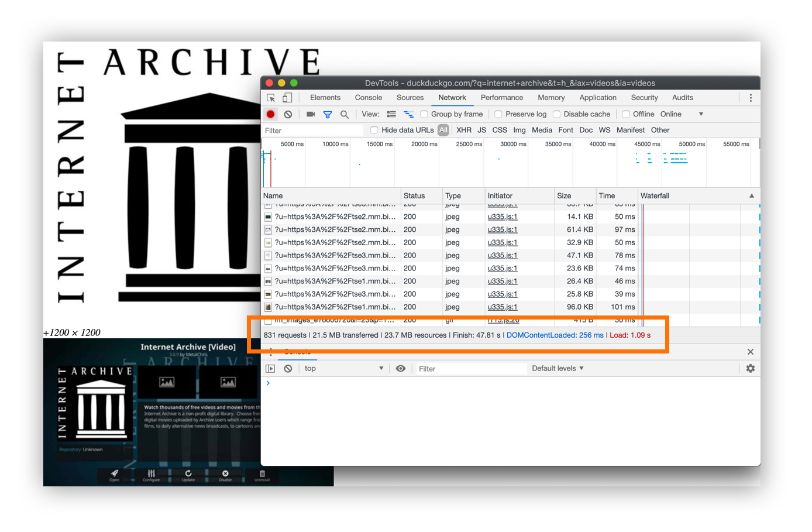Open the Audits tab
The height and width of the screenshot is (532, 812).
683,98
